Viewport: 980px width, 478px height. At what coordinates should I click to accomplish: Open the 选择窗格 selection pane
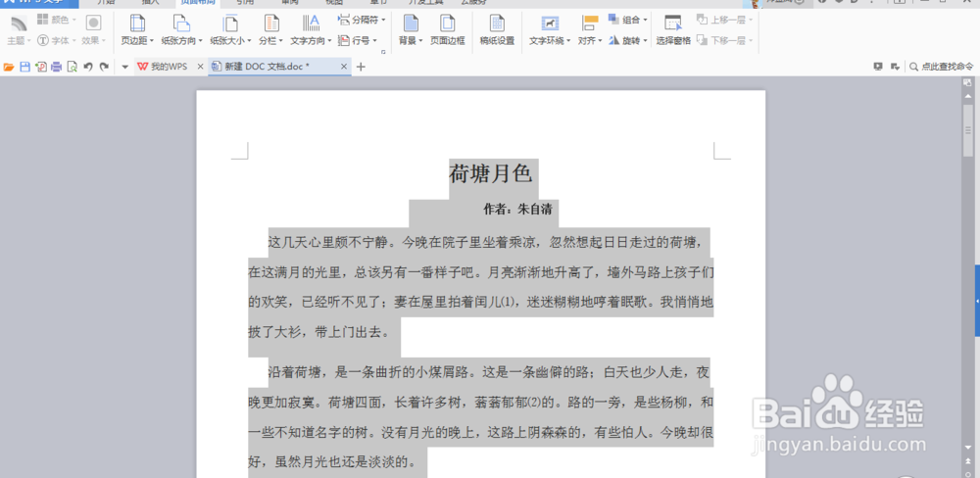click(x=673, y=30)
